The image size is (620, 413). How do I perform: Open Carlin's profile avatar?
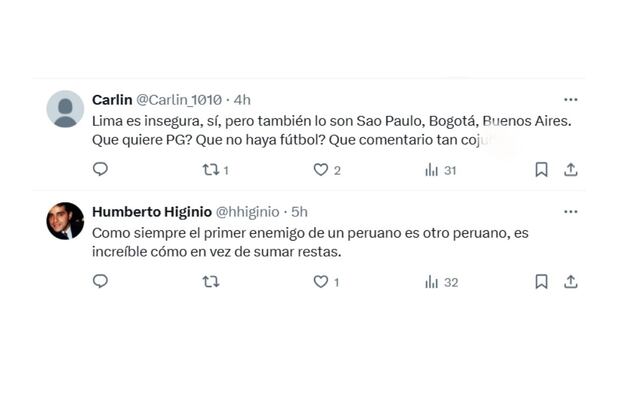click(x=65, y=109)
